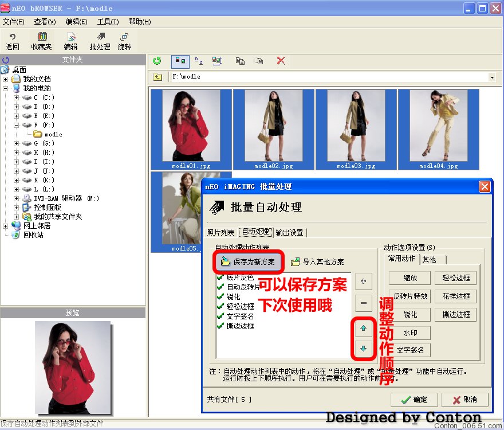Open the 编辑(E) menu
Screen dimensions: 504x430
tap(76, 22)
